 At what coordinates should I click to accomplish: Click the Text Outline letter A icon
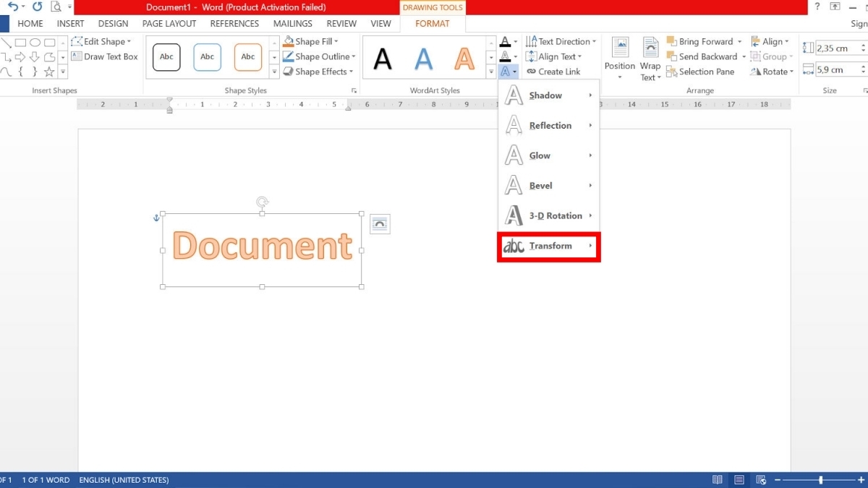click(506, 56)
